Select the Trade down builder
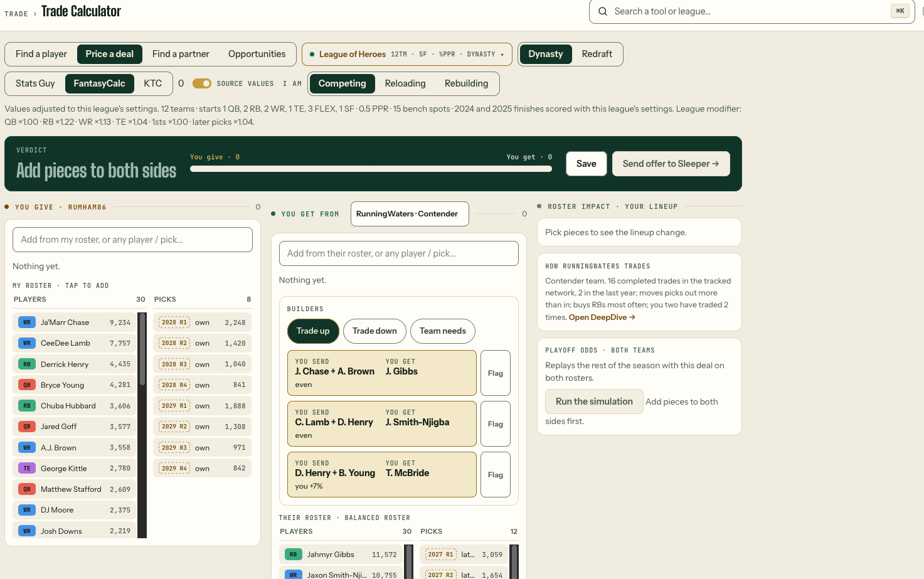Screen dimensions: 924x579 (x=374, y=331)
